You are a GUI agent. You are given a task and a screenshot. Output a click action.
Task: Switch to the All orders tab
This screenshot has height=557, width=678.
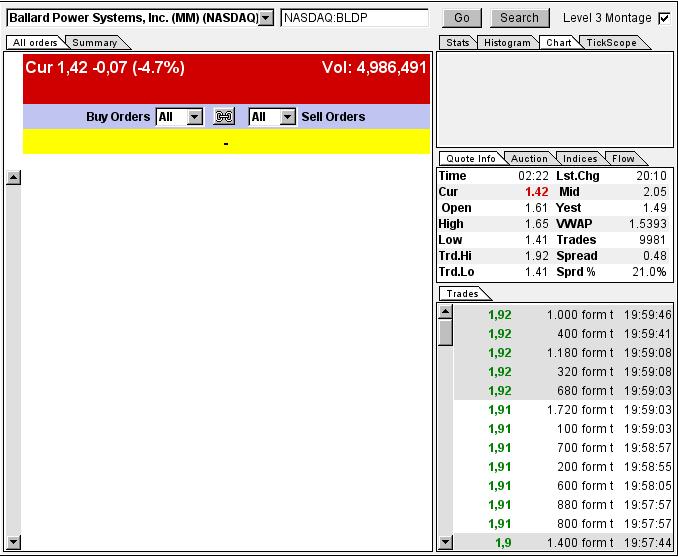tap(35, 42)
